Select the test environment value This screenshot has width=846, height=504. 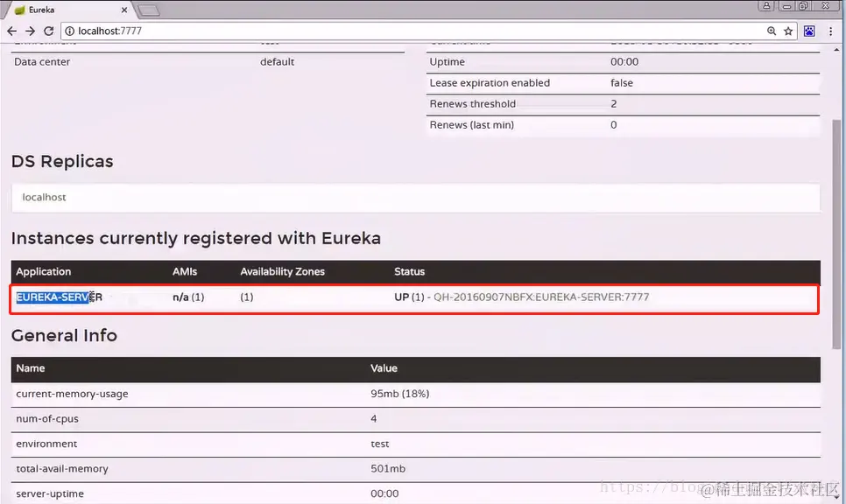(380, 444)
